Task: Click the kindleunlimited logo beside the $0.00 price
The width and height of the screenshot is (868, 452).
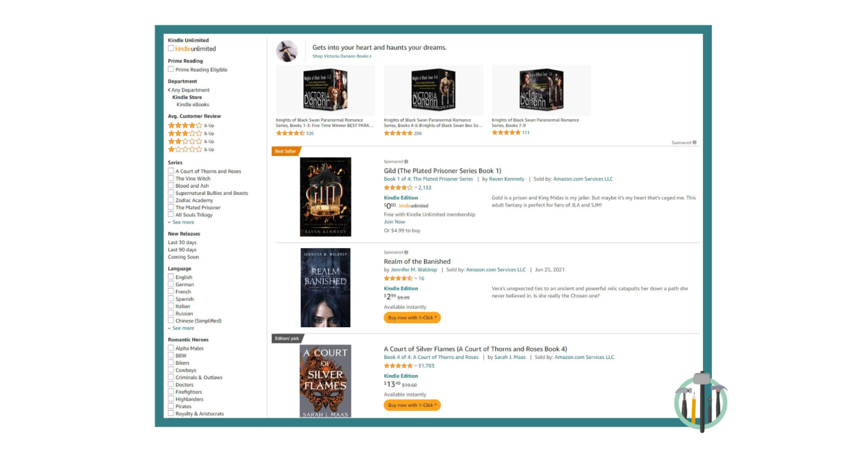Action: [x=413, y=206]
